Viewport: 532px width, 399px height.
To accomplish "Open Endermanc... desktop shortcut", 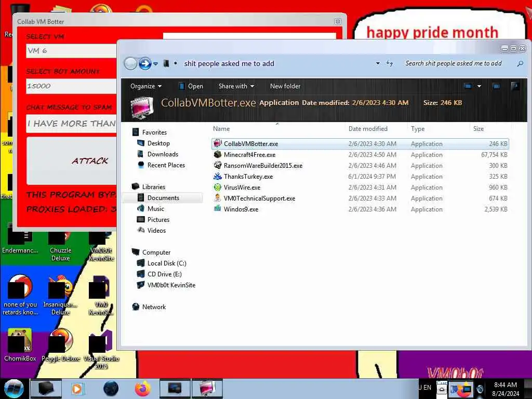I will (20, 243).
